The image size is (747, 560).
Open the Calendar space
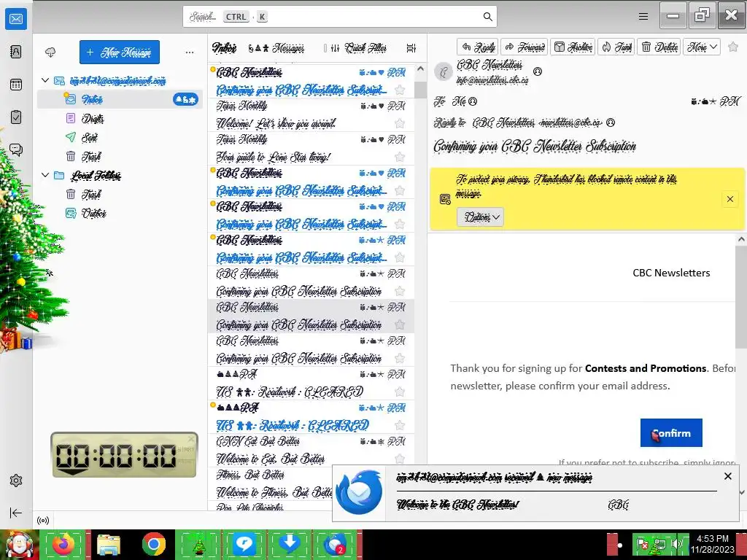coord(16,85)
